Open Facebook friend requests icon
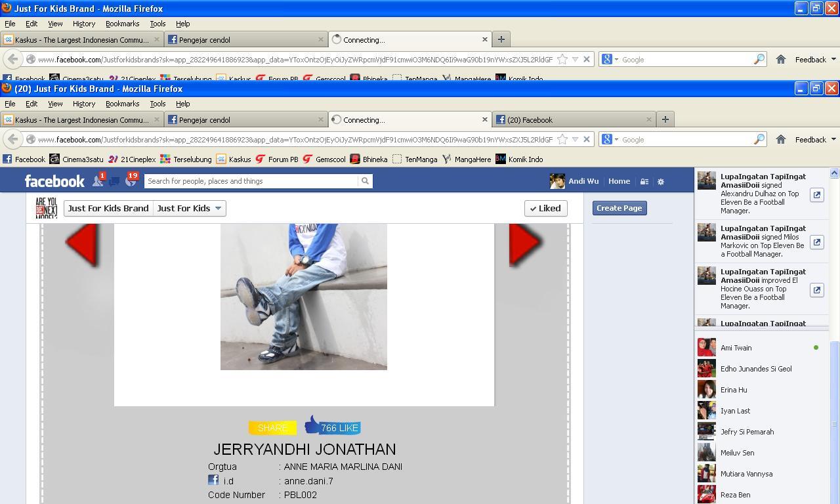 [x=98, y=181]
